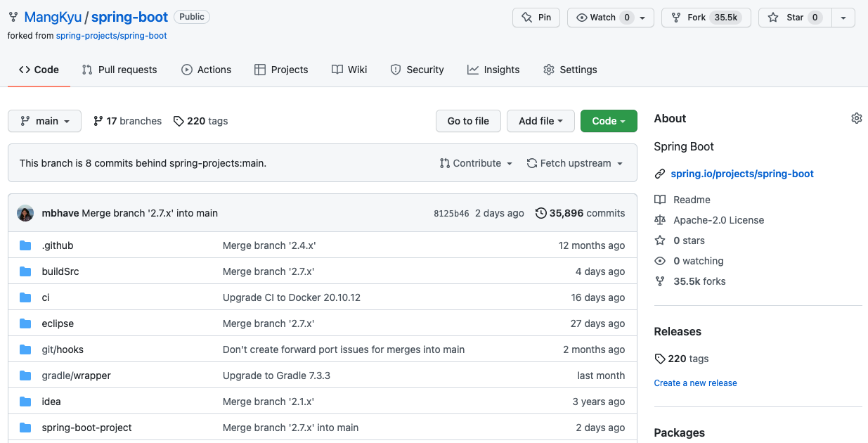Image resolution: width=868 pixels, height=443 pixels.
Task: Click the history clock icon by commits
Action: 540,213
